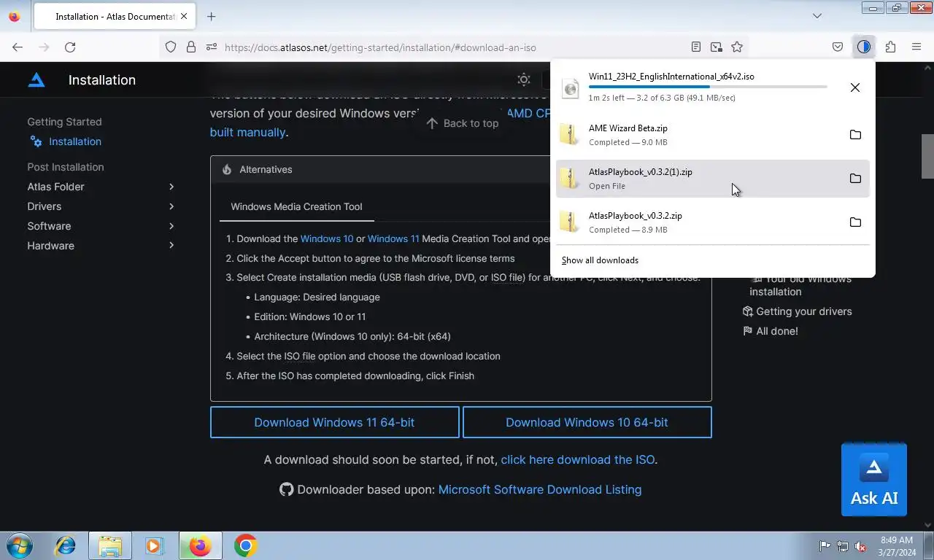
Task: Open Installation link in sidebar
Action: tap(75, 141)
